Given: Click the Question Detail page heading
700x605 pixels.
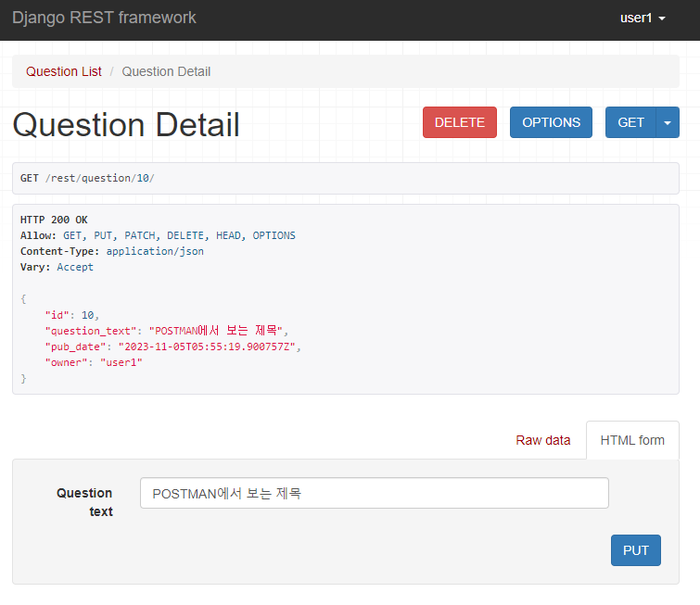Looking at the screenshot, I should pos(126,124).
